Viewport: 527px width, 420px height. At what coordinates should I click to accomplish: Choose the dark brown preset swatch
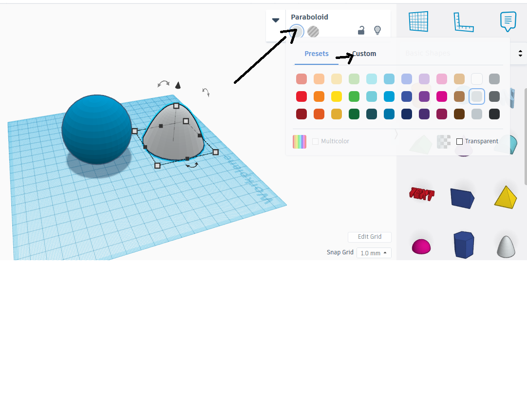click(459, 114)
